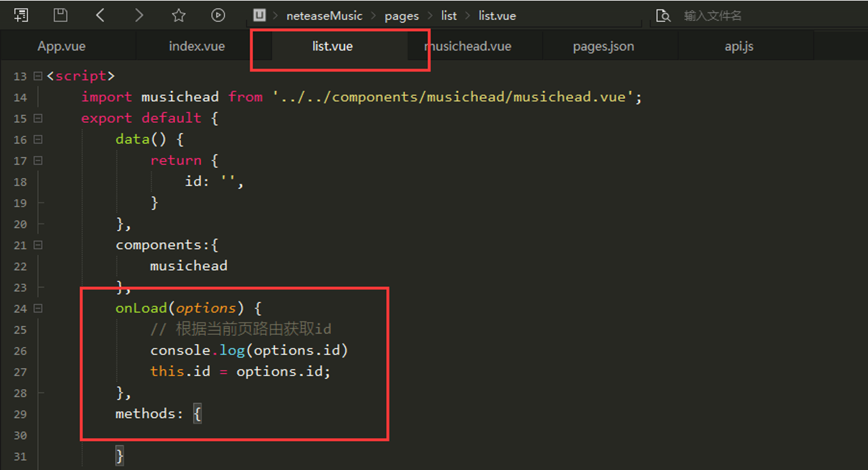Click 'data()' on line 16

[141, 140]
